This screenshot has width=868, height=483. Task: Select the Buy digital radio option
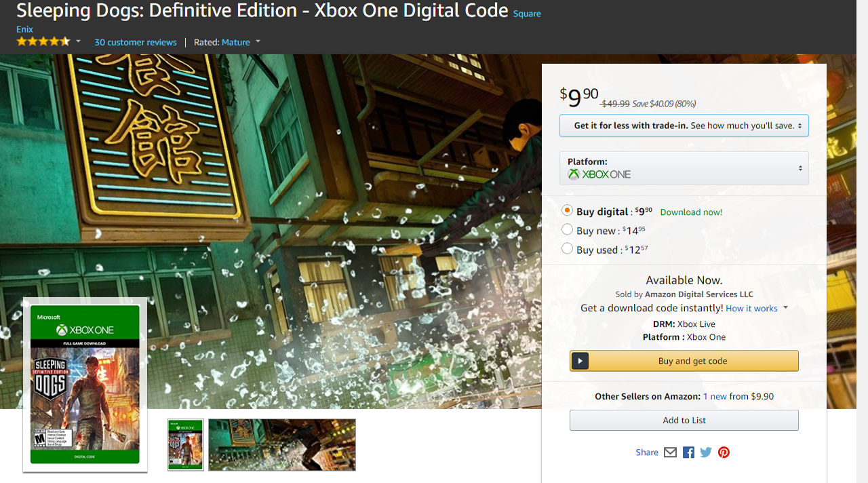coord(568,211)
